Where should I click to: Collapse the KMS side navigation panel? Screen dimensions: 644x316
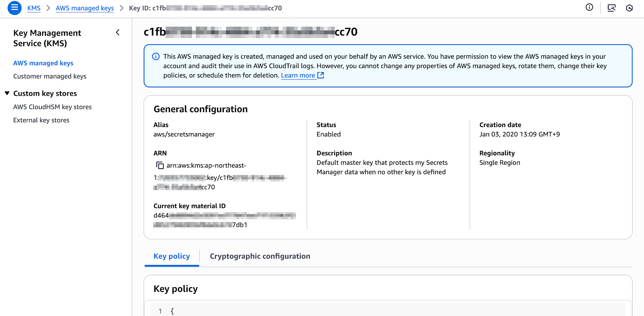pos(118,33)
